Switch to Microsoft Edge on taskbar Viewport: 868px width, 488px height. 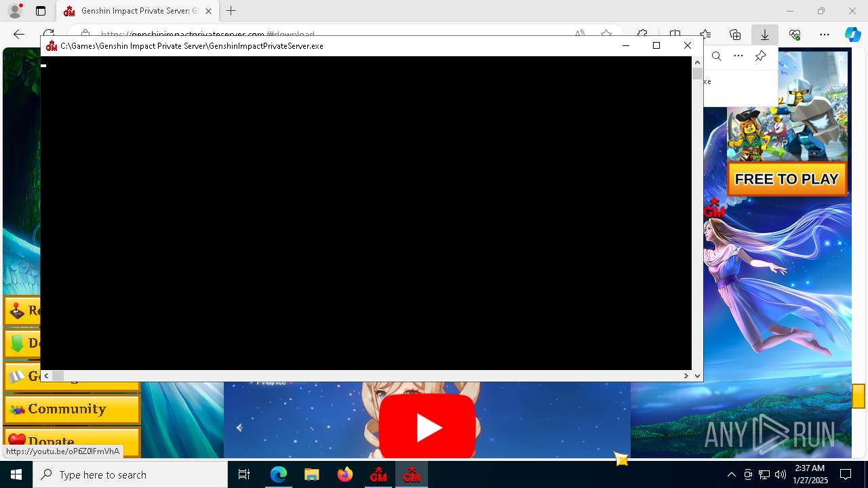279,474
